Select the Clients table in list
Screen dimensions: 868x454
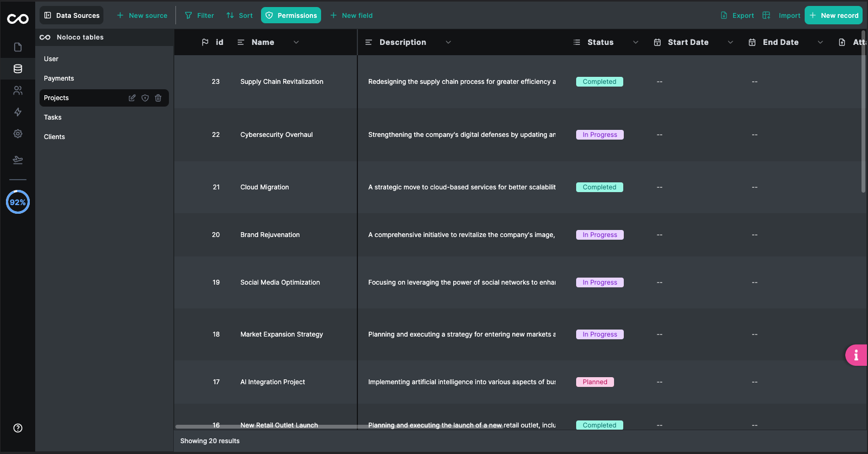[54, 137]
